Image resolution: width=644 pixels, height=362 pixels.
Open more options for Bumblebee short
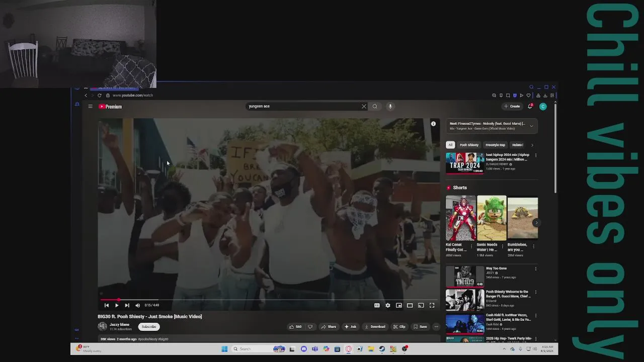click(x=533, y=246)
